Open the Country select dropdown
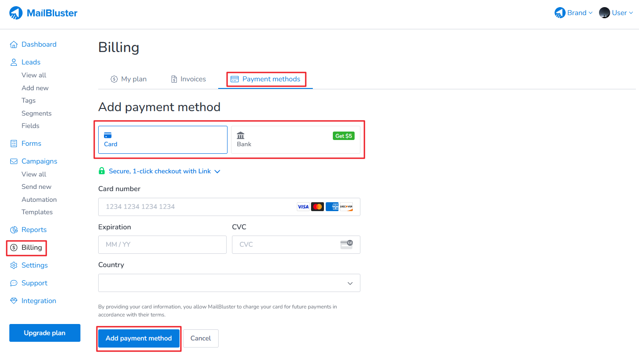 [229, 283]
